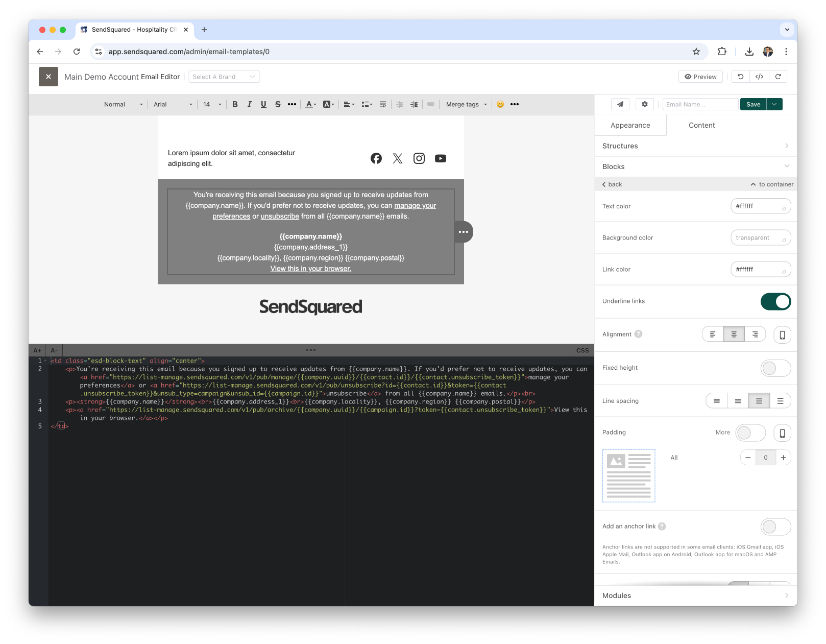
Task: Increase indent of text
Action: click(x=414, y=104)
